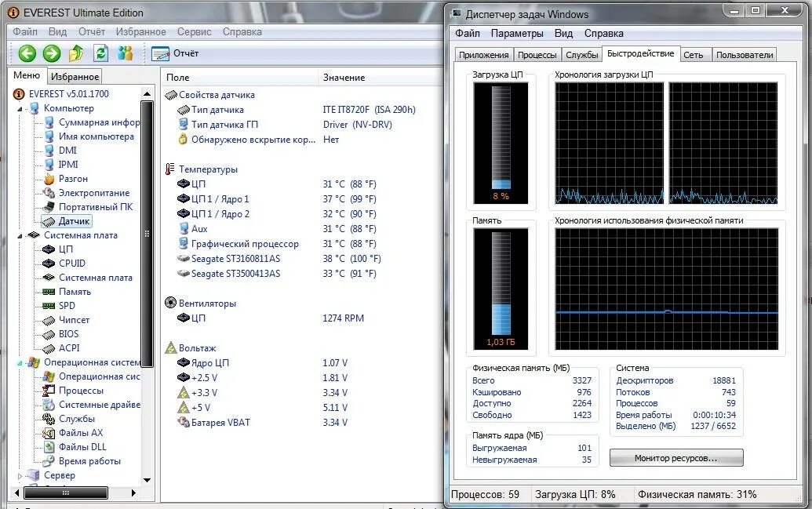The width and height of the screenshot is (812, 509).
Task: Click the tree scrollbar up arrow
Action: tap(147, 94)
